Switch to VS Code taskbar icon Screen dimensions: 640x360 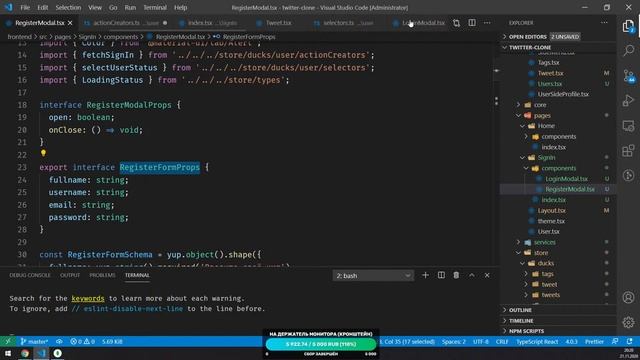41,353
